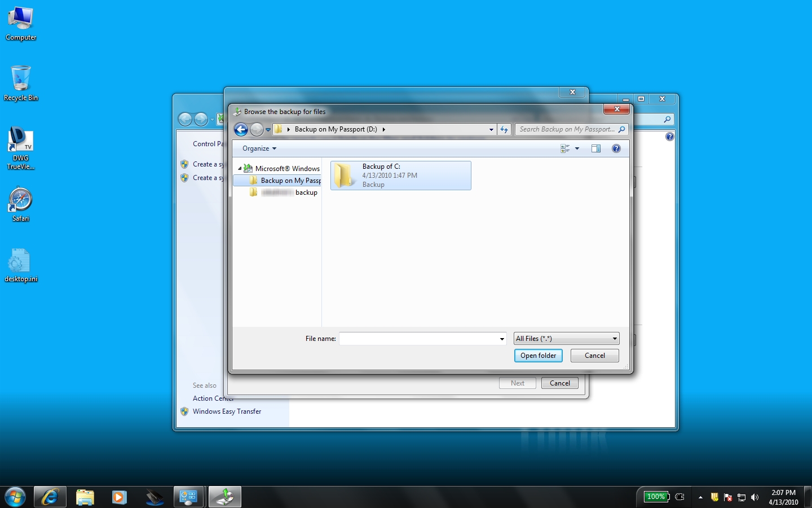Click Cancel in the browse dialog
812x508 pixels.
pos(594,356)
